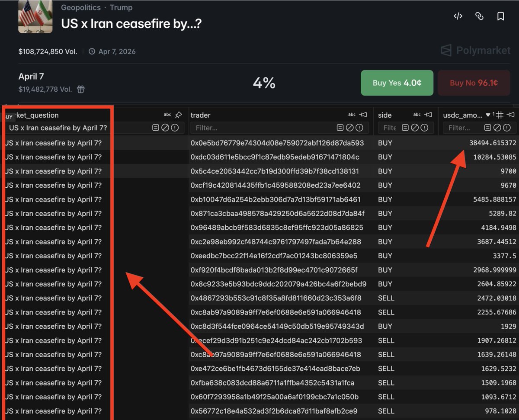Click the Apr 7, 2026 end date
This screenshot has width=519, height=420.
pyautogui.click(x=117, y=51)
